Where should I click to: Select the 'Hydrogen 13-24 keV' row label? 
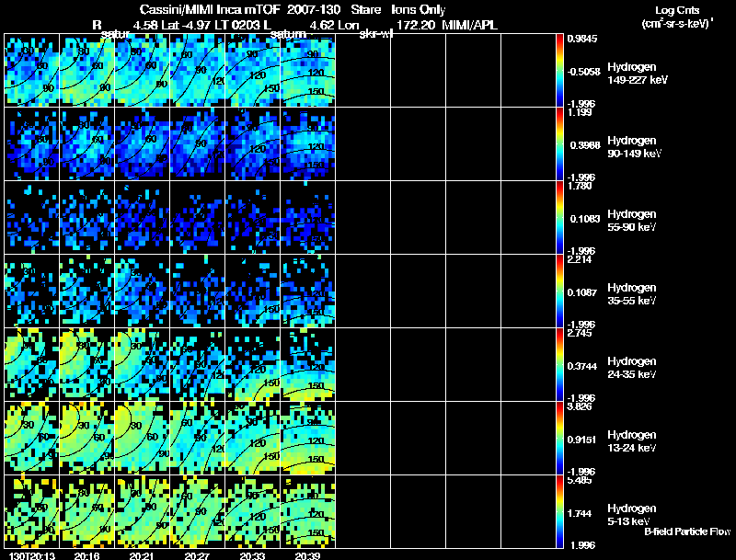pos(632,441)
